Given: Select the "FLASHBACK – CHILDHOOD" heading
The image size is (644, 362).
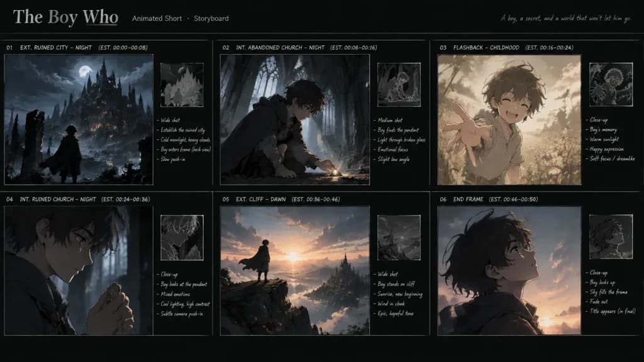Looking at the screenshot, I should 486,48.
